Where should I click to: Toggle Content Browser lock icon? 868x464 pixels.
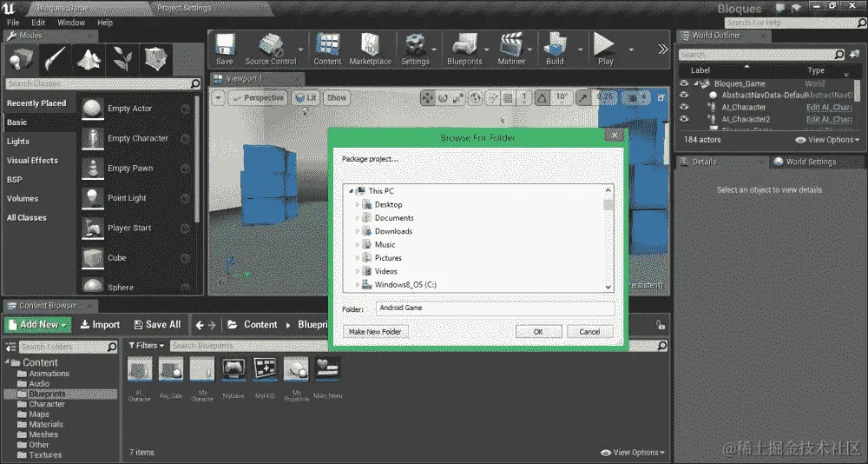(x=660, y=325)
